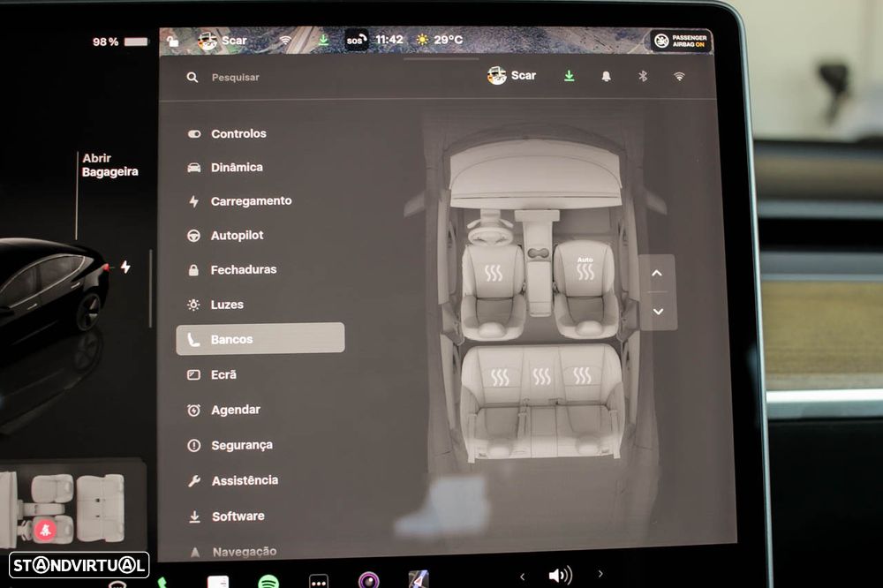Increase volume with right arrow

click(600, 574)
